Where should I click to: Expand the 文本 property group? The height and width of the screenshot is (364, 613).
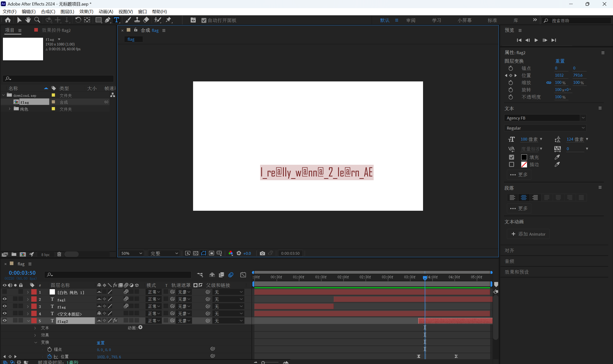coord(35,328)
